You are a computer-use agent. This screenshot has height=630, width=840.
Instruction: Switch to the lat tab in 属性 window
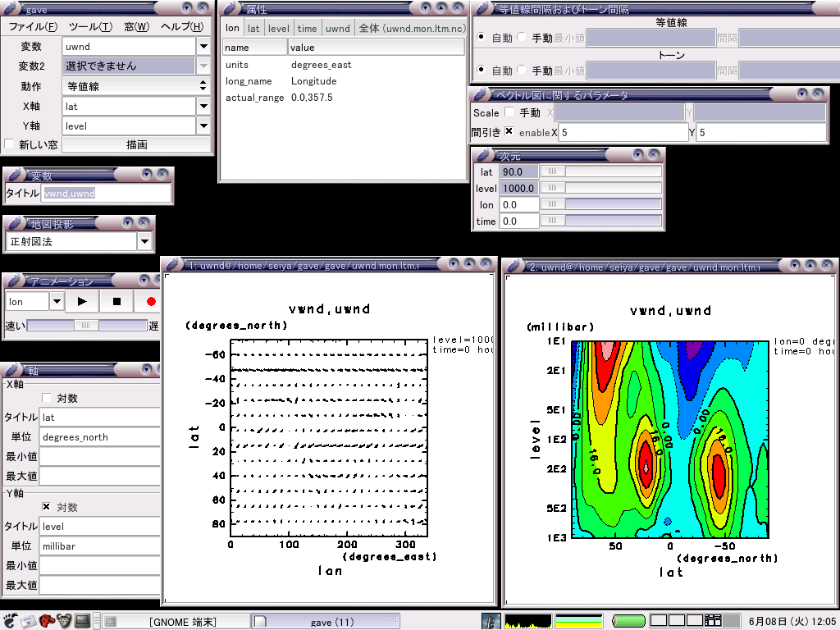click(x=253, y=29)
